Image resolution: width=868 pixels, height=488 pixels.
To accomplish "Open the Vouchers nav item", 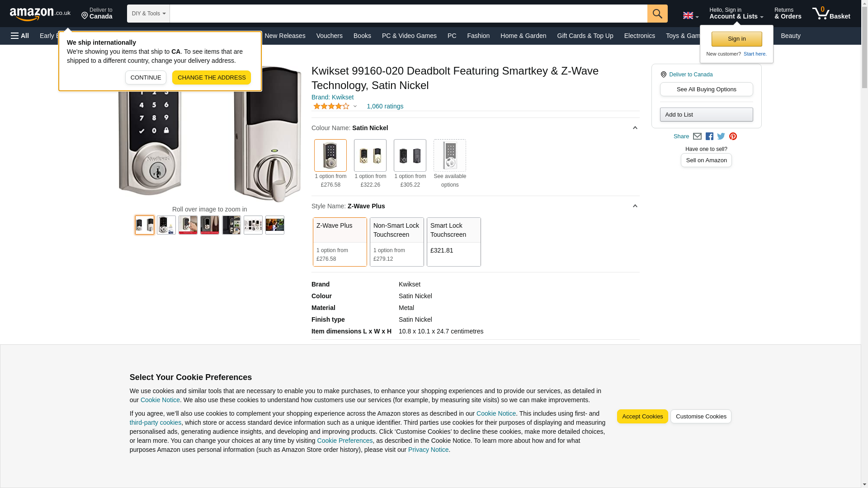I will click(329, 36).
